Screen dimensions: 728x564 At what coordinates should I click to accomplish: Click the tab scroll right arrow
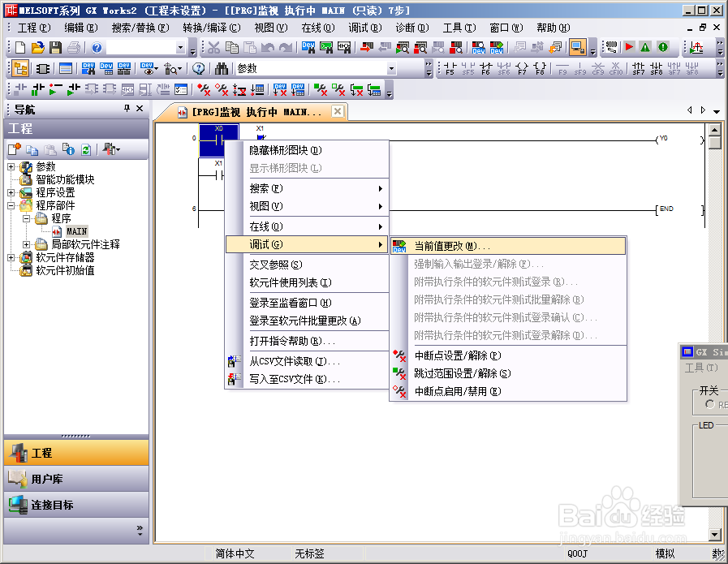(x=704, y=110)
